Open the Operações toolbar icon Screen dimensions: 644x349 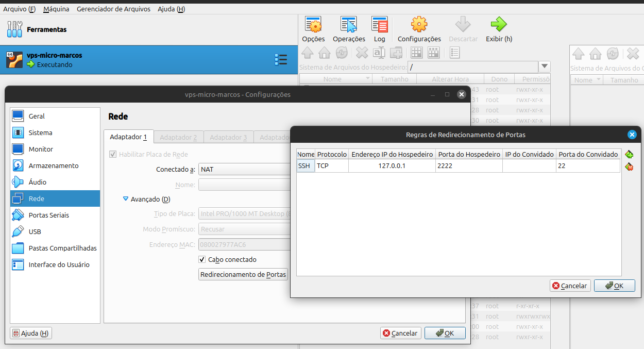pyautogui.click(x=349, y=25)
